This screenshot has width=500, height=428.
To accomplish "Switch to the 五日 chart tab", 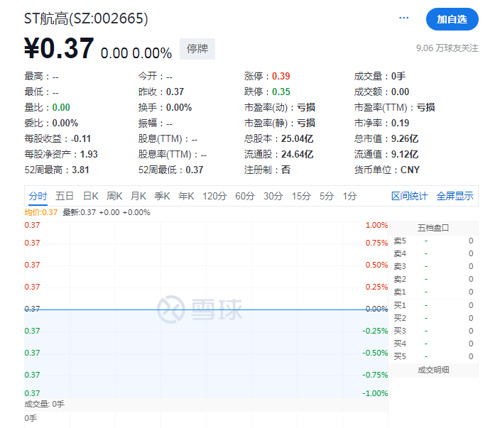I will click(64, 196).
